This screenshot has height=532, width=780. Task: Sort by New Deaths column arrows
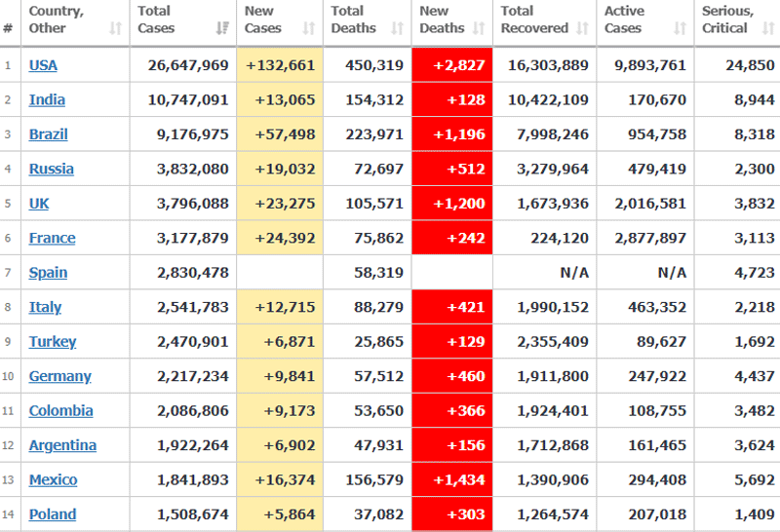(479, 28)
